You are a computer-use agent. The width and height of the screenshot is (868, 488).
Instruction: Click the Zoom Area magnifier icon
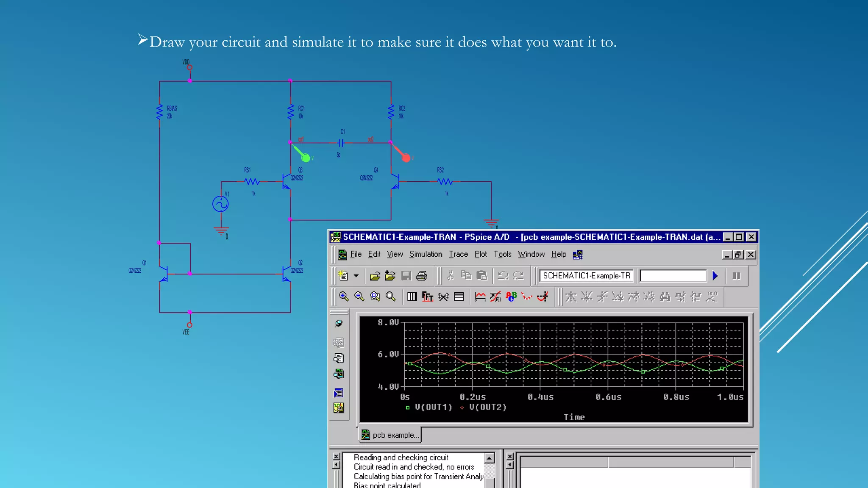(375, 297)
